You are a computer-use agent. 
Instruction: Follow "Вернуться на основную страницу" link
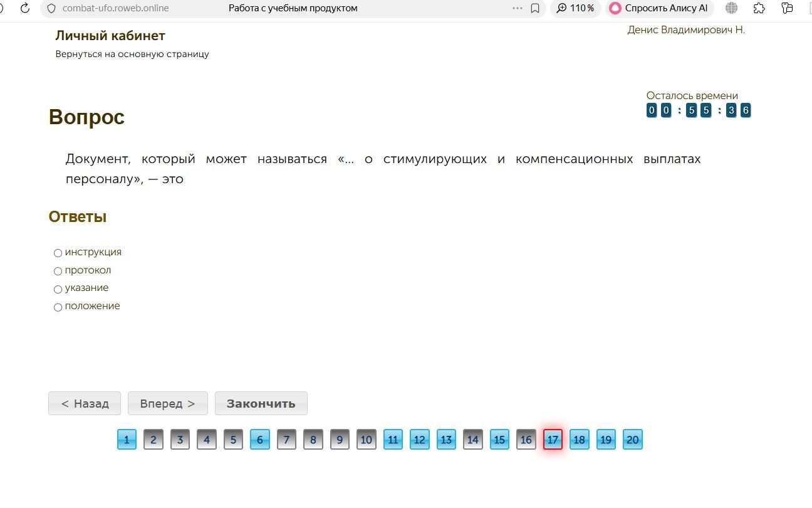(132, 54)
